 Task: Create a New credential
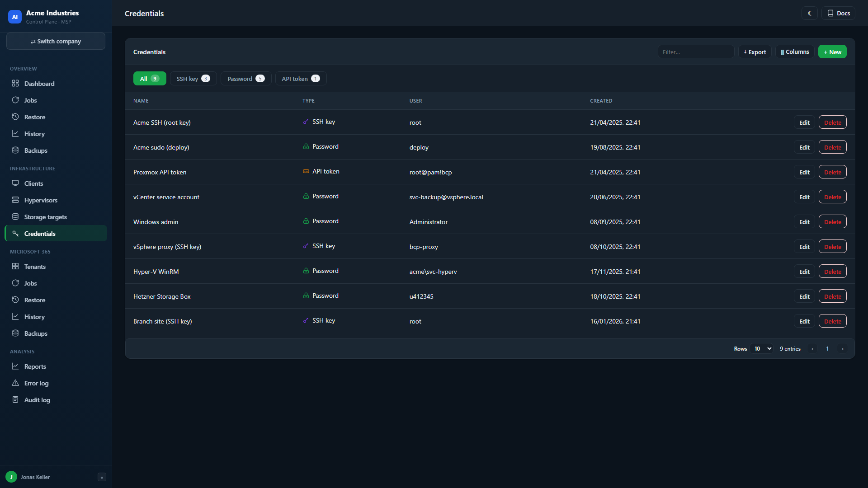click(x=832, y=52)
